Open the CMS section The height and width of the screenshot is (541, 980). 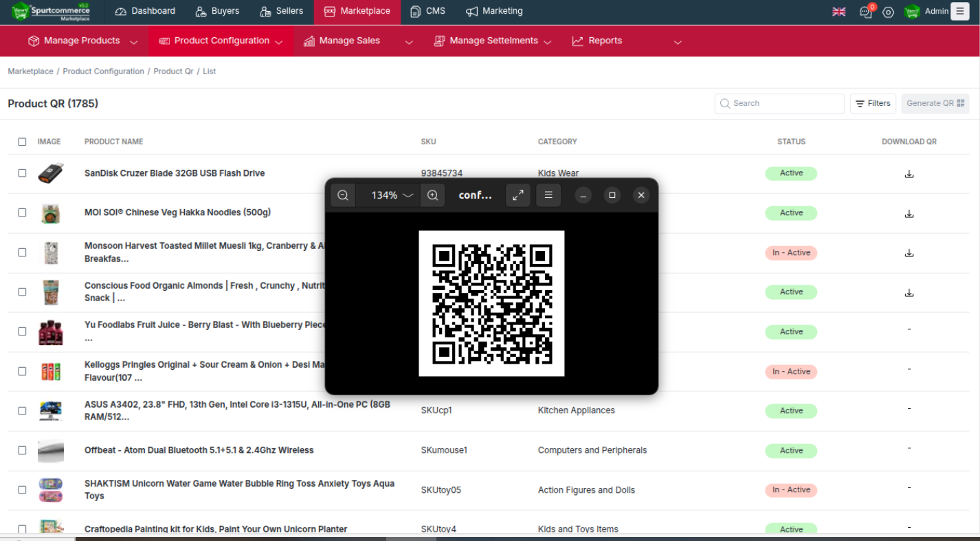pos(427,11)
